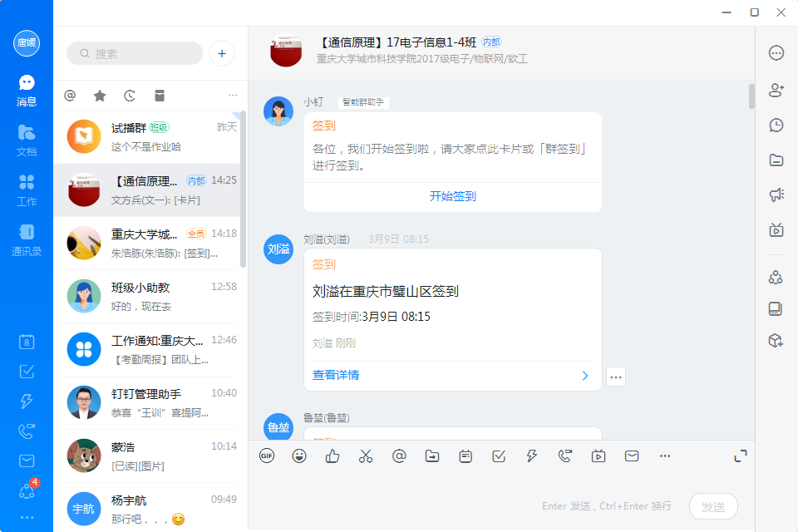Click the thumbs-up like icon
Screen dimensions: 798x532
(332, 456)
